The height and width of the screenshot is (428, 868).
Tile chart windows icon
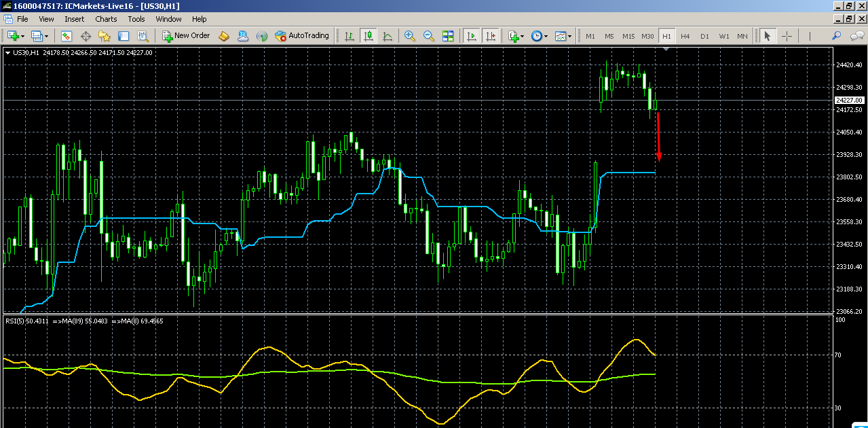(x=448, y=36)
